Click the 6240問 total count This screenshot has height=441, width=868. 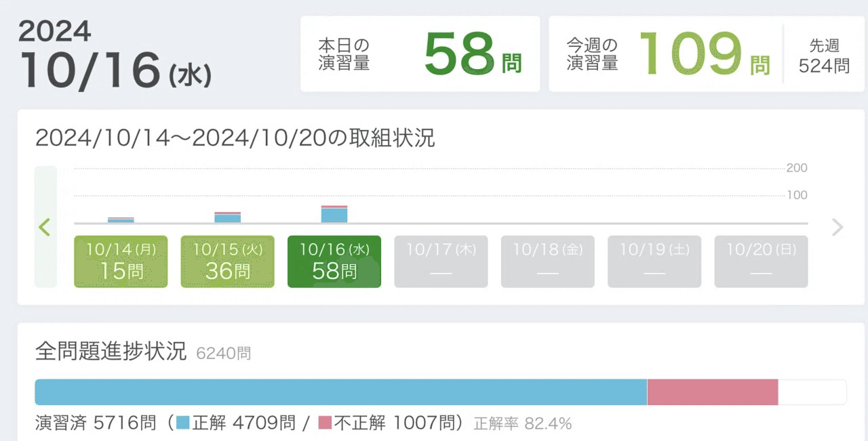(x=223, y=354)
